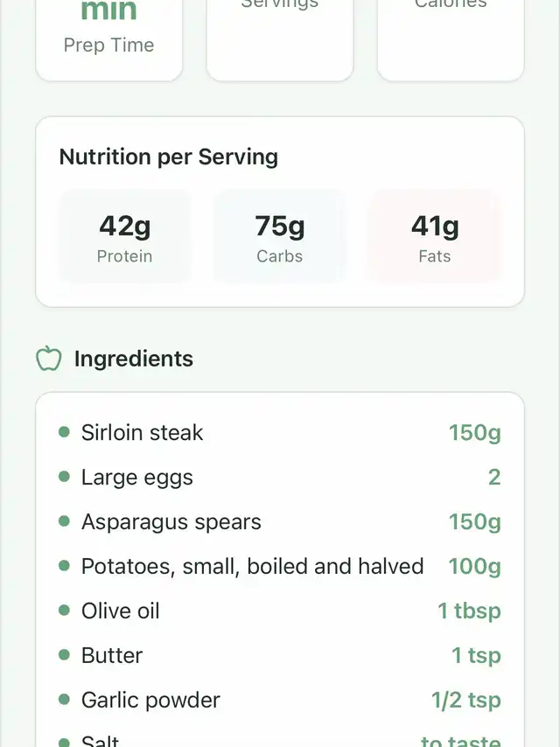560x747 pixels.
Task: Select the Olive oil ingredient
Action: click(120, 611)
